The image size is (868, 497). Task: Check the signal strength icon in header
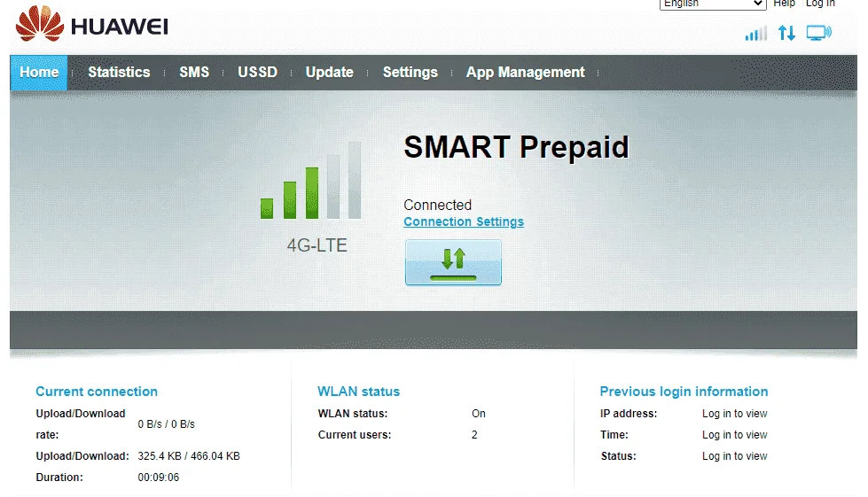click(755, 33)
